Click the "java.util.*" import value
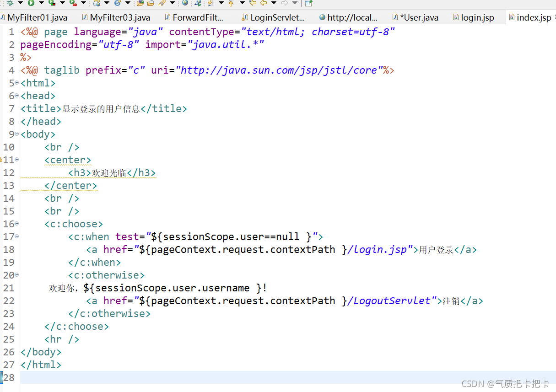Viewport: 556px width, 392px height. (226, 44)
